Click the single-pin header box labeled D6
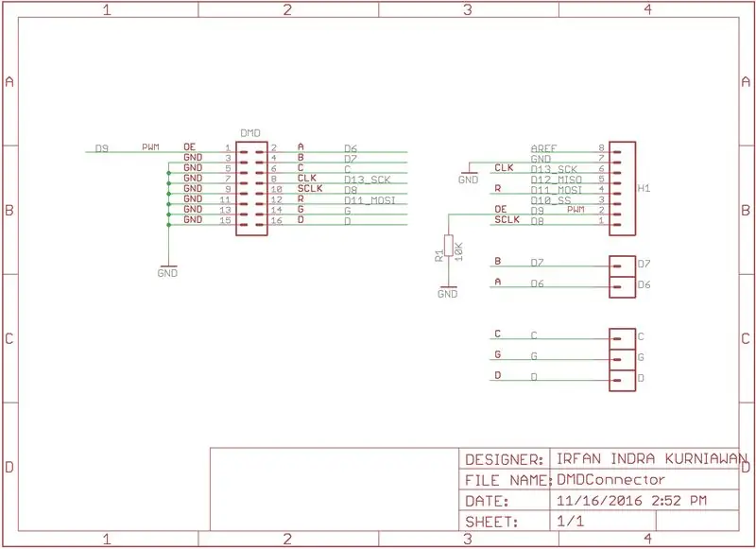 point(623,287)
